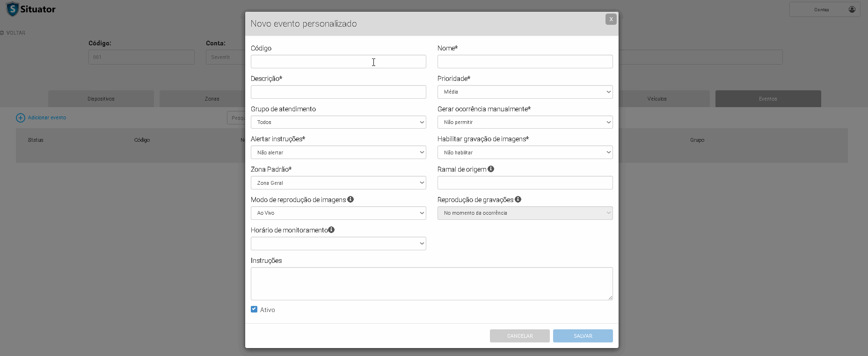Click the user profile icon in header
The width and height of the screenshot is (868, 356).
point(852,9)
